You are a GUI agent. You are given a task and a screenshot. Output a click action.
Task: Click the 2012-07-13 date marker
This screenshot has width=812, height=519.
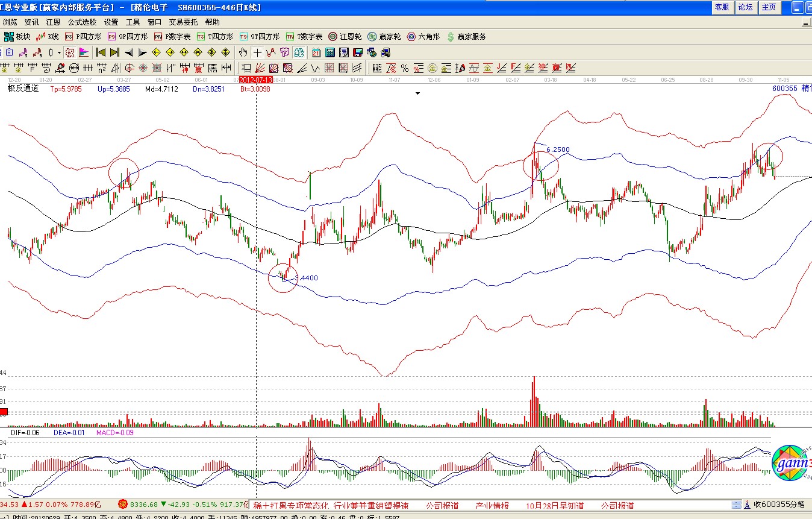point(256,80)
